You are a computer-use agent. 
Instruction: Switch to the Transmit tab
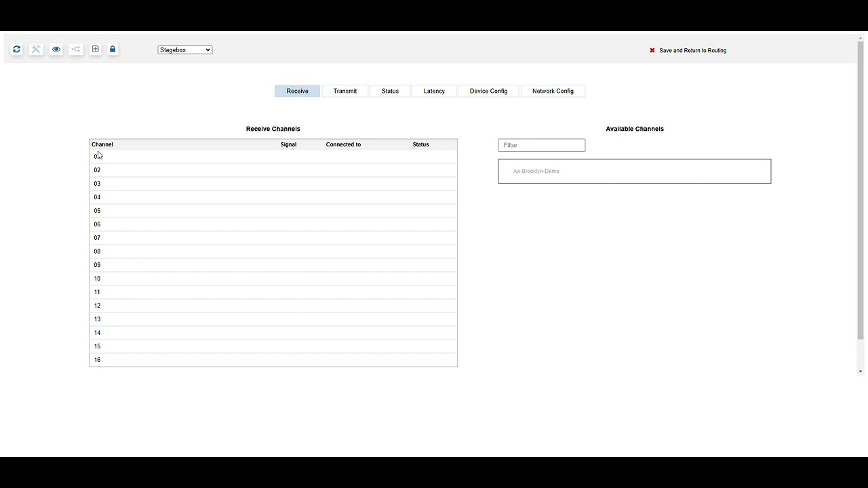coord(345,91)
